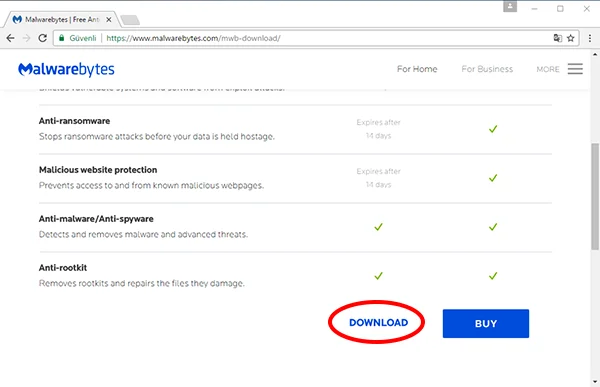This screenshot has height=387, width=600.
Task: Click Anti-ransomware premium column checkmark
Action: pos(493,129)
